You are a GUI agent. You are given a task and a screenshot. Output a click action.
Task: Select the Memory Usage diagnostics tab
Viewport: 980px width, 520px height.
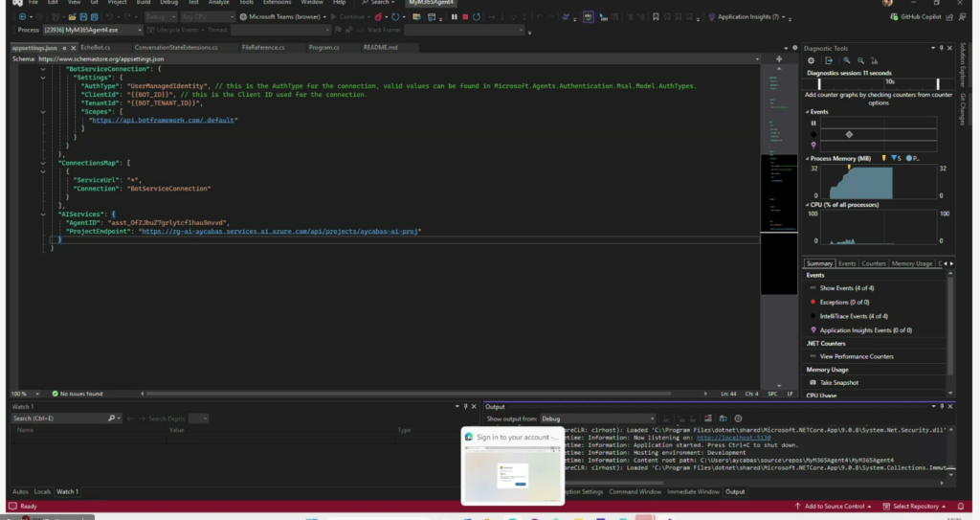click(911, 263)
